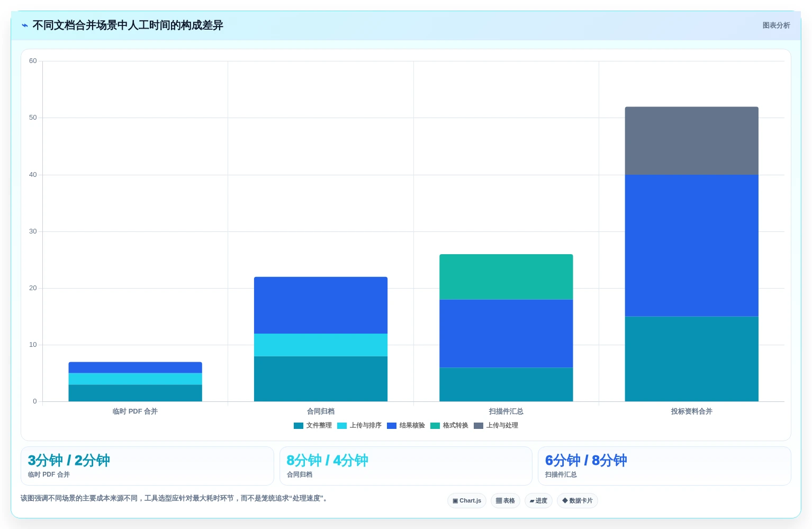This screenshot has height=529, width=812.
Task: Click the lightning icon beside the chart title
Action: [x=25, y=25]
